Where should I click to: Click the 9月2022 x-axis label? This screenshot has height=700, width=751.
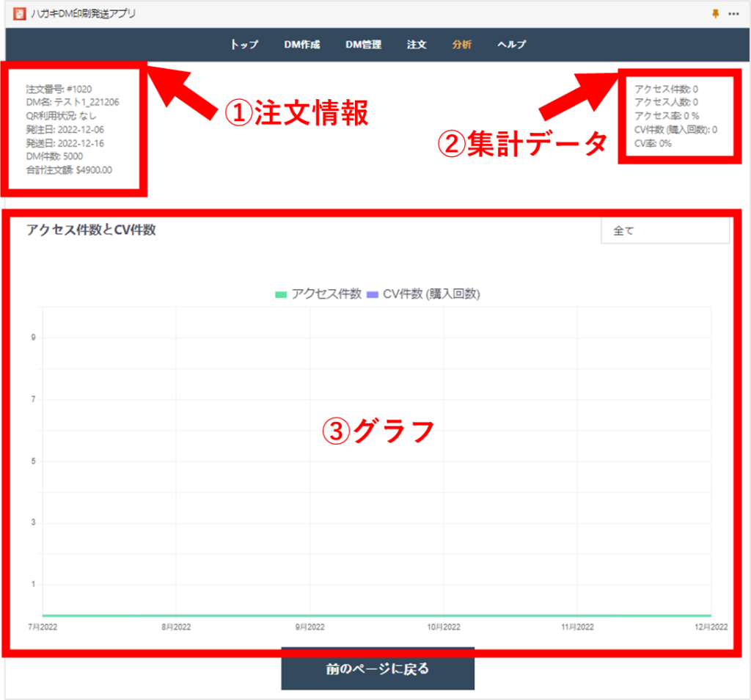[309, 627]
